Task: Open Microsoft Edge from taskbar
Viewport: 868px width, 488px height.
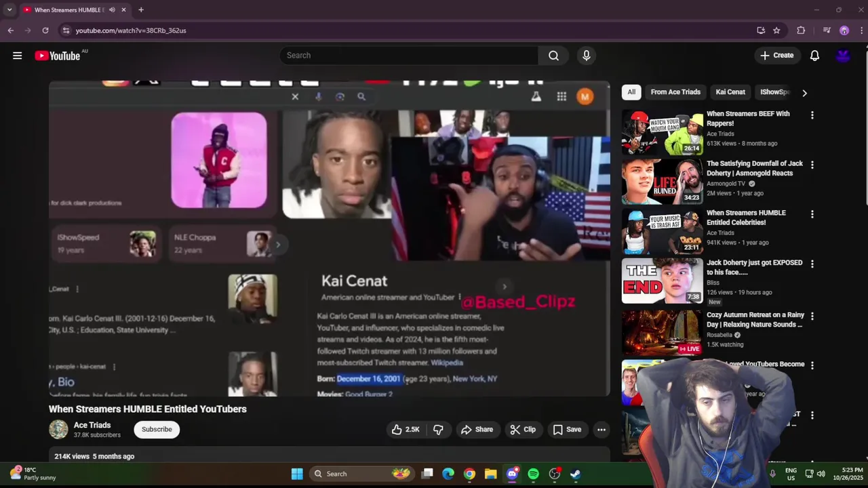Action: tap(448, 474)
